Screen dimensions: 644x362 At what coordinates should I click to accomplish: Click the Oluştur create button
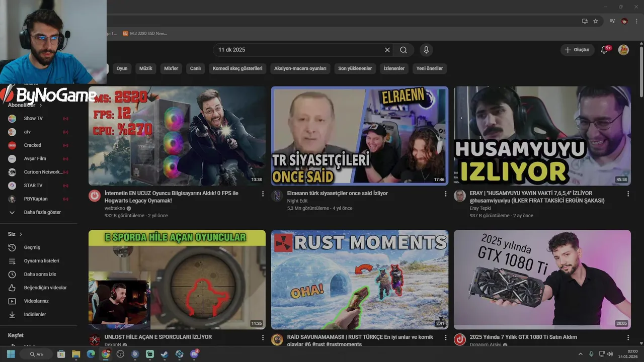pos(577,50)
